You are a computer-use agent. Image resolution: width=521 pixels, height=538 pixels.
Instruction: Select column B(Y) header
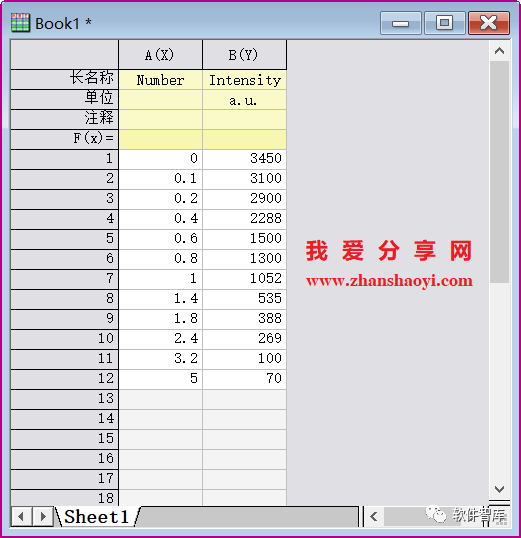coord(244,55)
